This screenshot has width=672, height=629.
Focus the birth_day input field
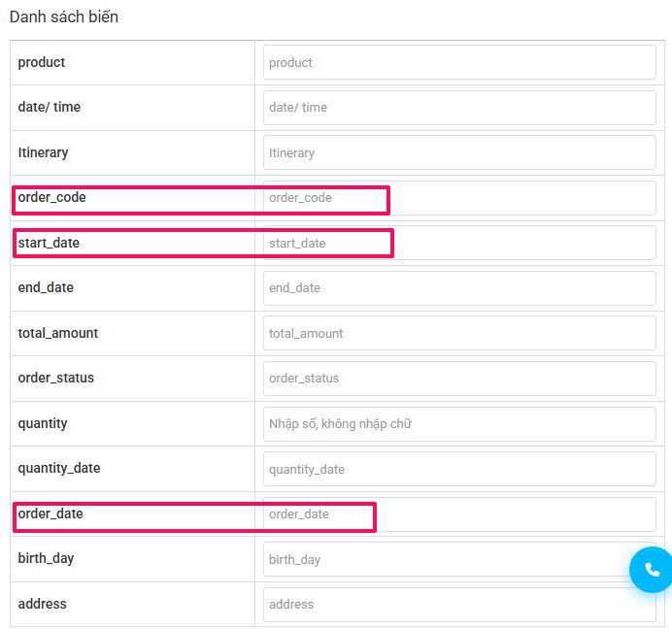(459, 559)
